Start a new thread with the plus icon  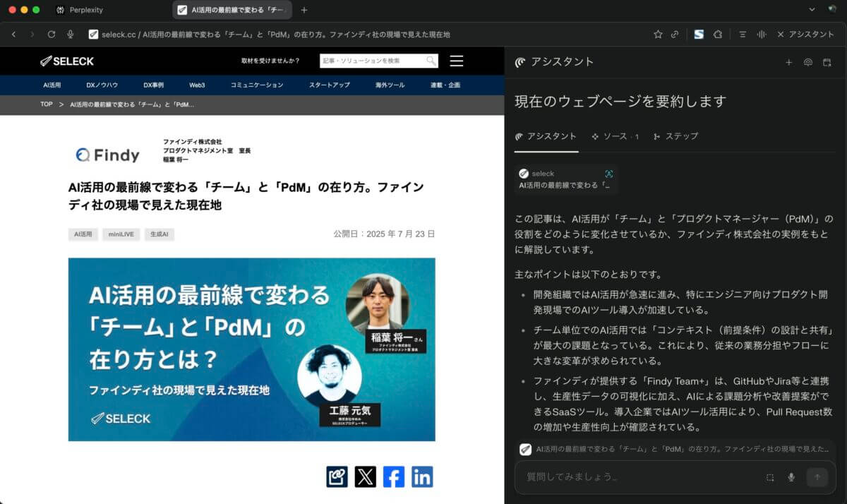[x=789, y=62]
